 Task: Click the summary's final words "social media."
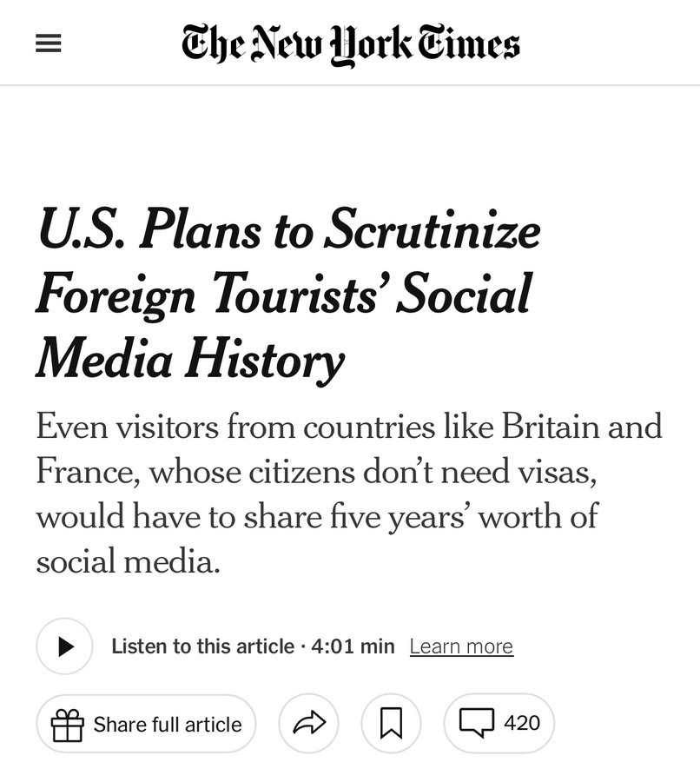coord(129,561)
